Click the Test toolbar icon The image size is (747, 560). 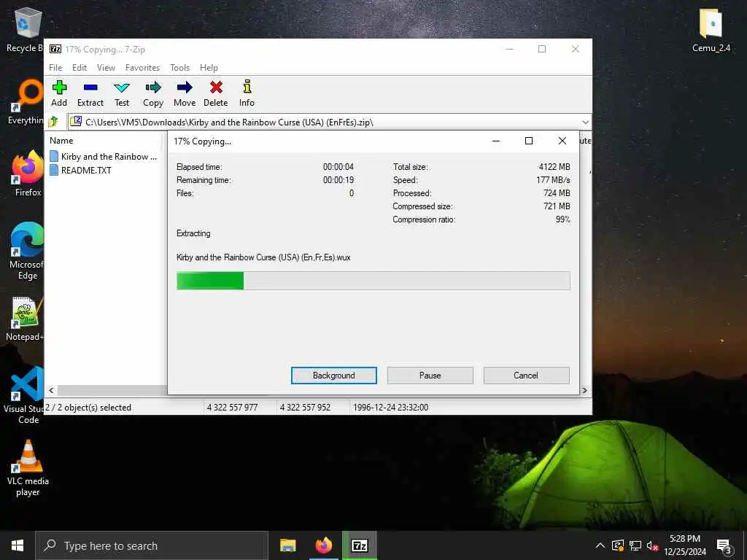pyautogui.click(x=122, y=87)
